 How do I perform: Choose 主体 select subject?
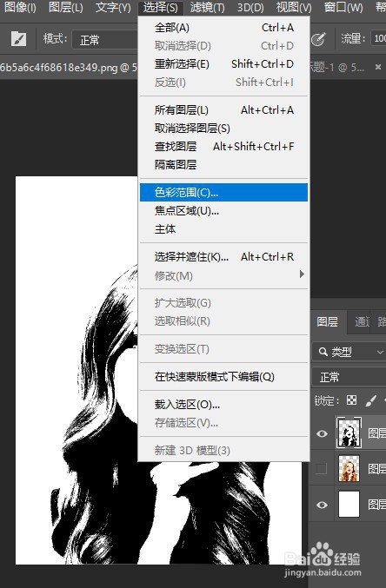point(223,228)
